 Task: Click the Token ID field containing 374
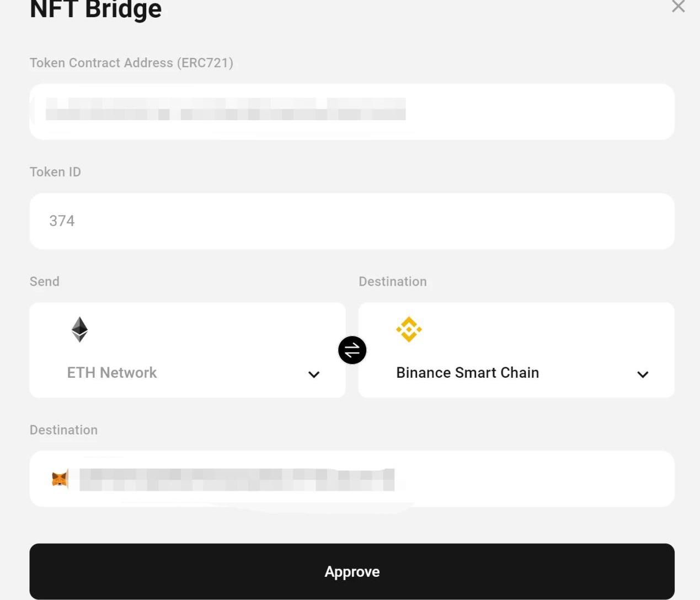point(352,221)
